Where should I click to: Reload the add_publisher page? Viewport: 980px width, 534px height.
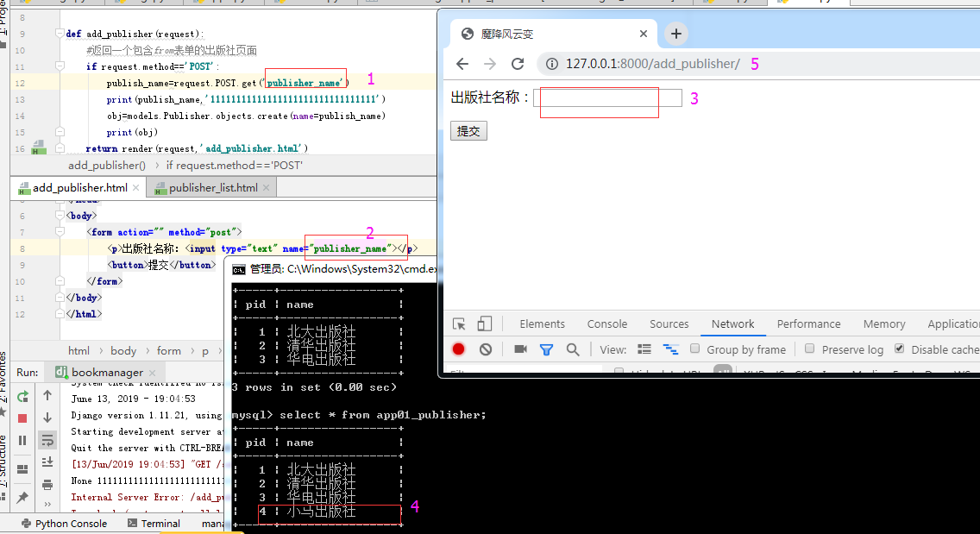[518, 64]
